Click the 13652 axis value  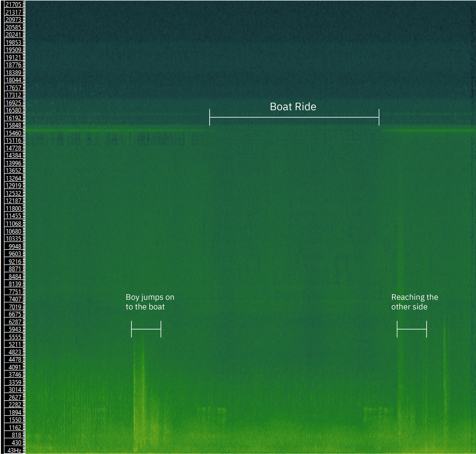tap(14, 171)
